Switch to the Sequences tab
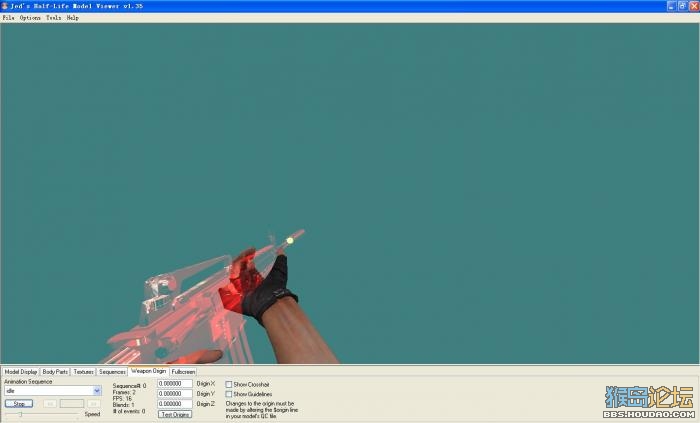 [x=112, y=372]
